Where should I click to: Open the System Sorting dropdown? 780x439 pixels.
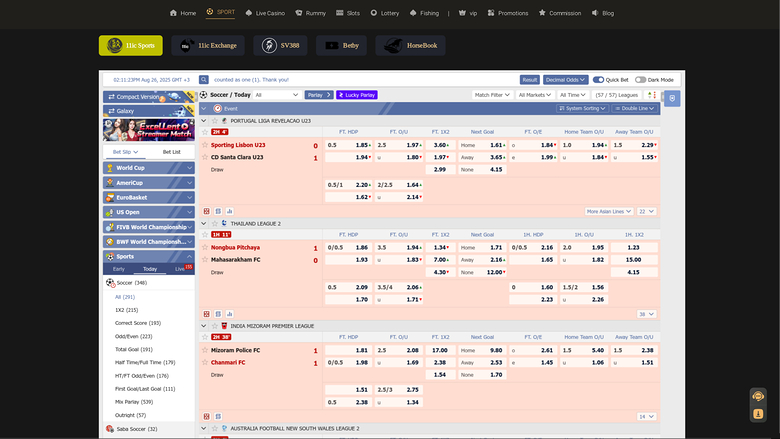[582, 108]
